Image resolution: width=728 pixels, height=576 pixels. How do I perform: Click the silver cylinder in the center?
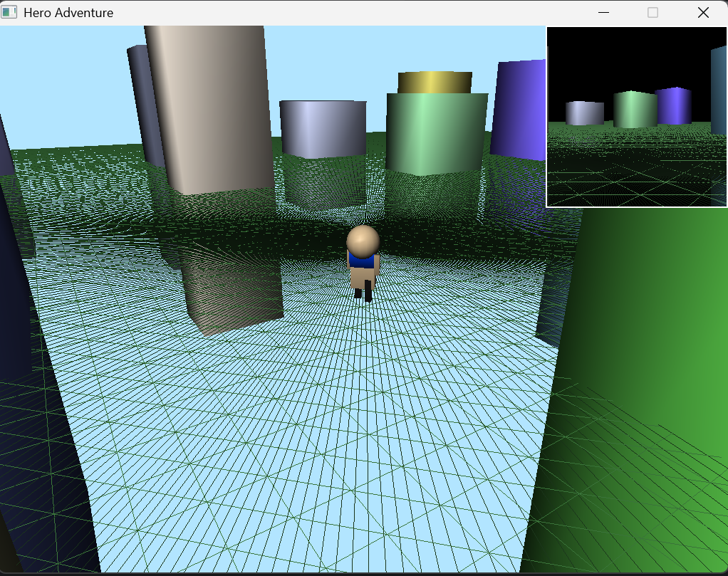[322, 128]
